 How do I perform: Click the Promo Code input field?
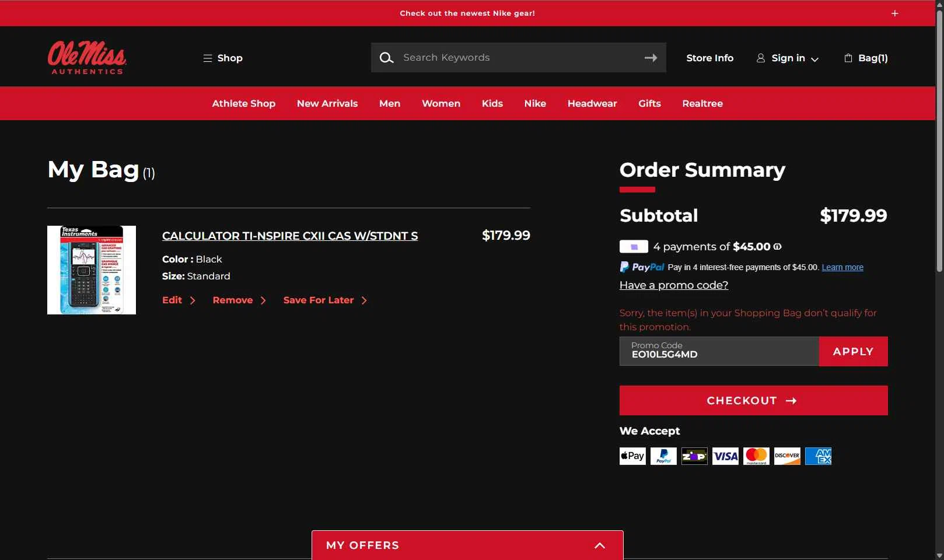coord(719,351)
